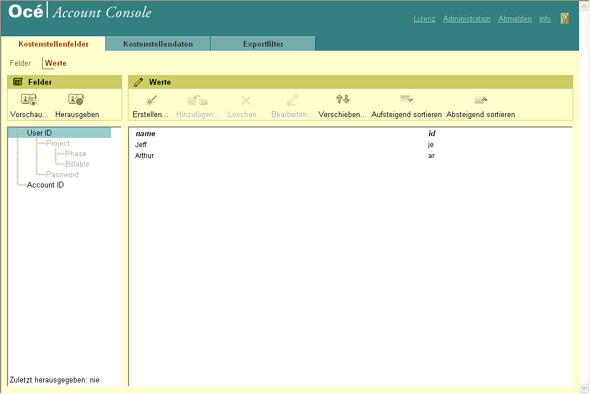Click the greyed Löschen delete icon
This screenshot has height=394, width=590.
point(246,100)
